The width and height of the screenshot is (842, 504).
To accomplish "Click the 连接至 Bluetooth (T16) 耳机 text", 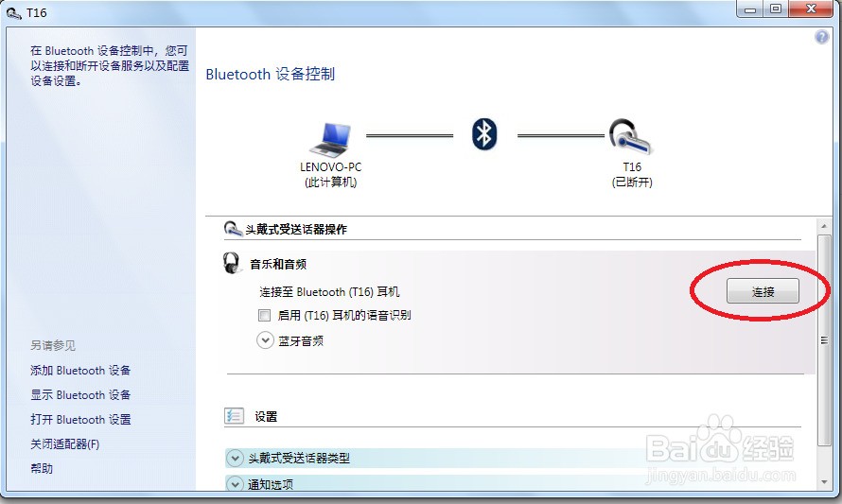I will (x=329, y=292).
